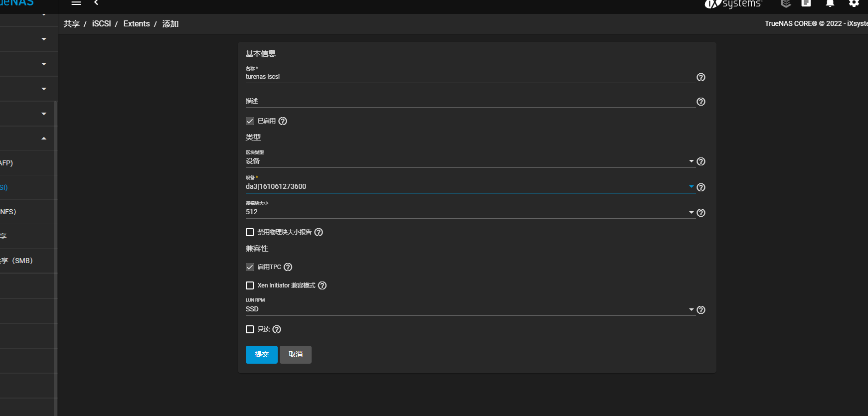Open task manager clipboard icon

point(806,3)
